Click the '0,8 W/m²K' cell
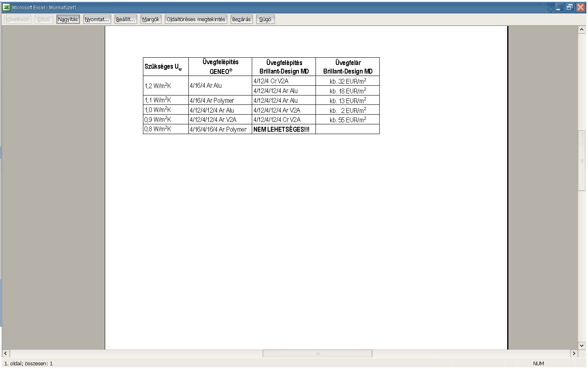The height and width of the screenshot is (369, 588). [x=166, y=129]
